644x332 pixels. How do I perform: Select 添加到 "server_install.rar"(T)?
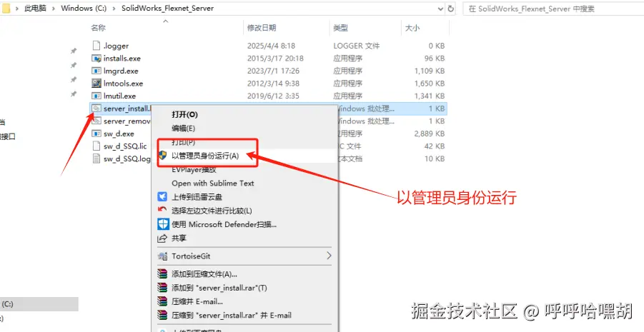coord(219,288)
